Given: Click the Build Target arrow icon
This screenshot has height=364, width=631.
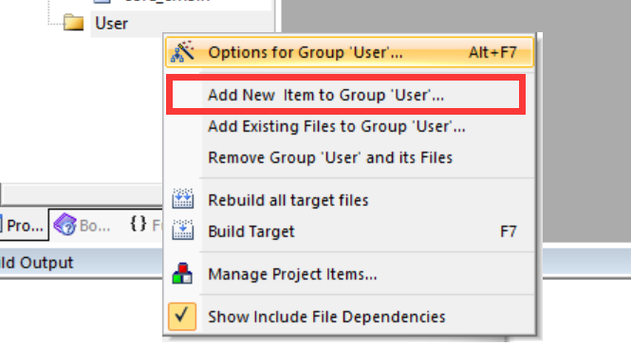Looking at the screenshot, I should click(183, 229).
